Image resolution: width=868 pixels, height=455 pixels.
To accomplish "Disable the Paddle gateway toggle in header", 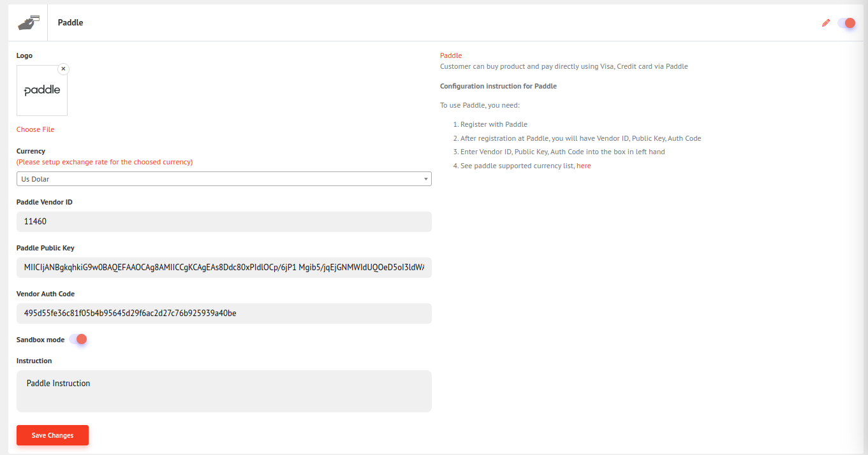I will [x=846, y=23].
